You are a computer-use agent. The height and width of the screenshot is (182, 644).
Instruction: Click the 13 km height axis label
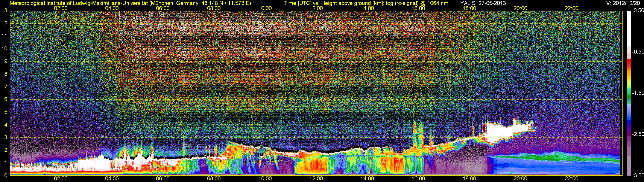(5, 11)
